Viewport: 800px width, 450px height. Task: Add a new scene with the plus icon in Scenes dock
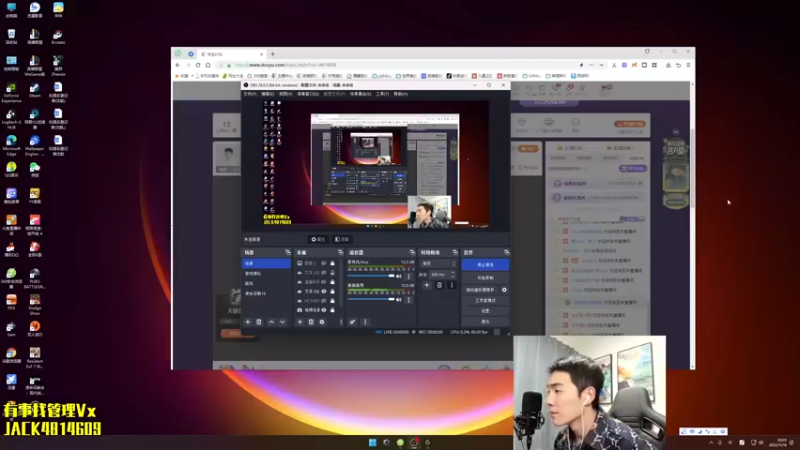248,322
